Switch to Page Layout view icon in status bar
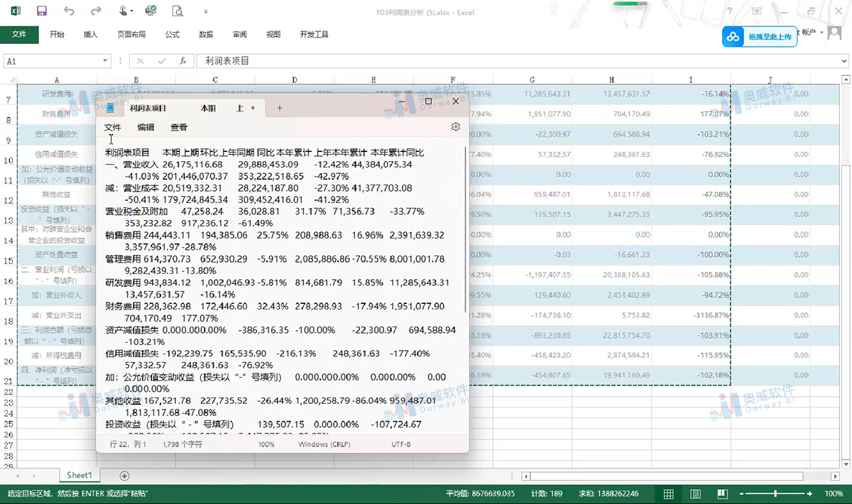Screen dimensions: 852x504 695,493
